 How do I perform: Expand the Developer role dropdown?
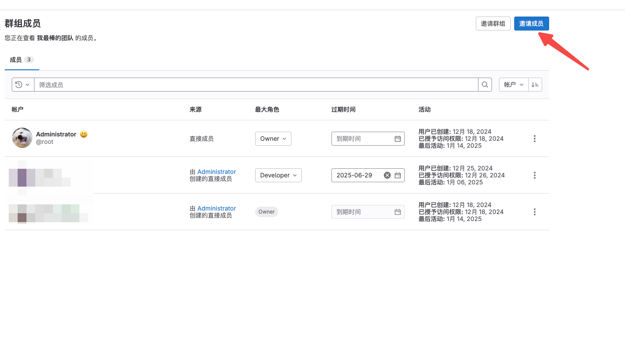278,175
